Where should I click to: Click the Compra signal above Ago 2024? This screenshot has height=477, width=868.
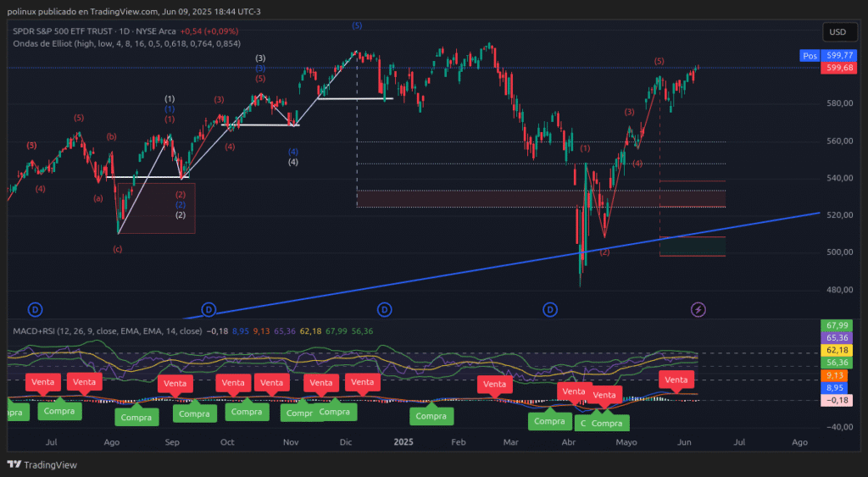coord(136,417)
